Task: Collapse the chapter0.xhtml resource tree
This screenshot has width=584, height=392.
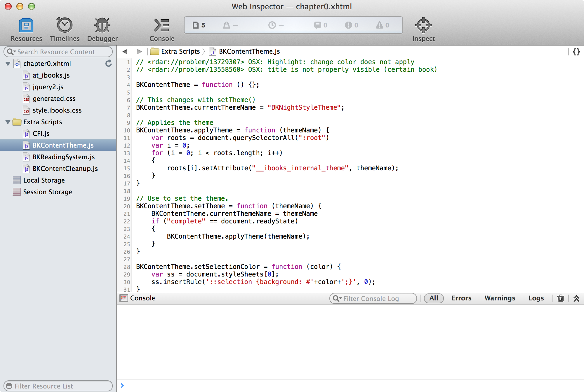Action: click(8, 64)
